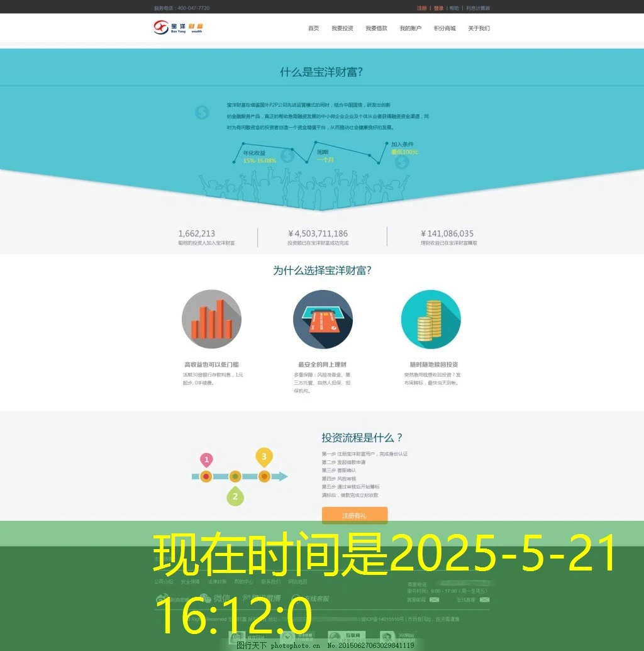Click the 什么是宝洋财富? heading
Screen dimensions: 644x651
tap(322, 72)
